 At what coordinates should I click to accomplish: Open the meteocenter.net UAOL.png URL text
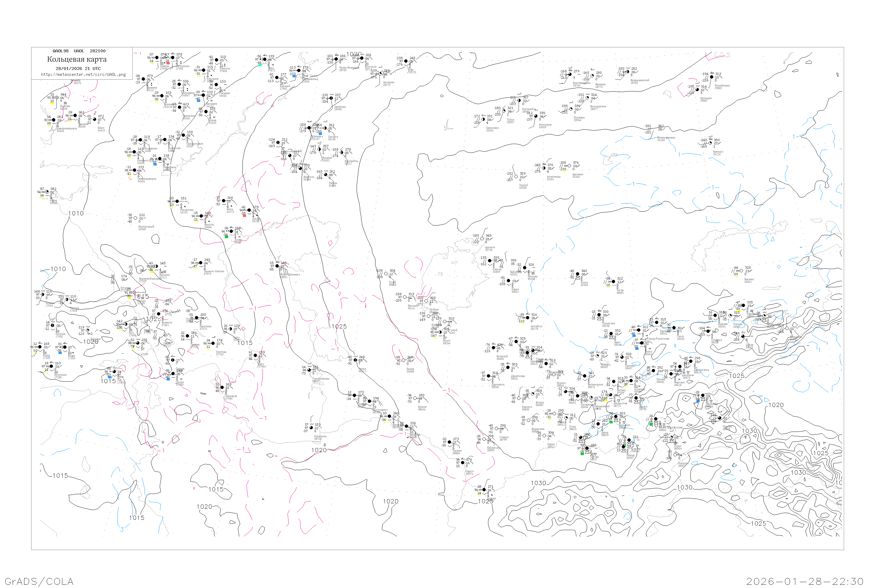[83, 75]
